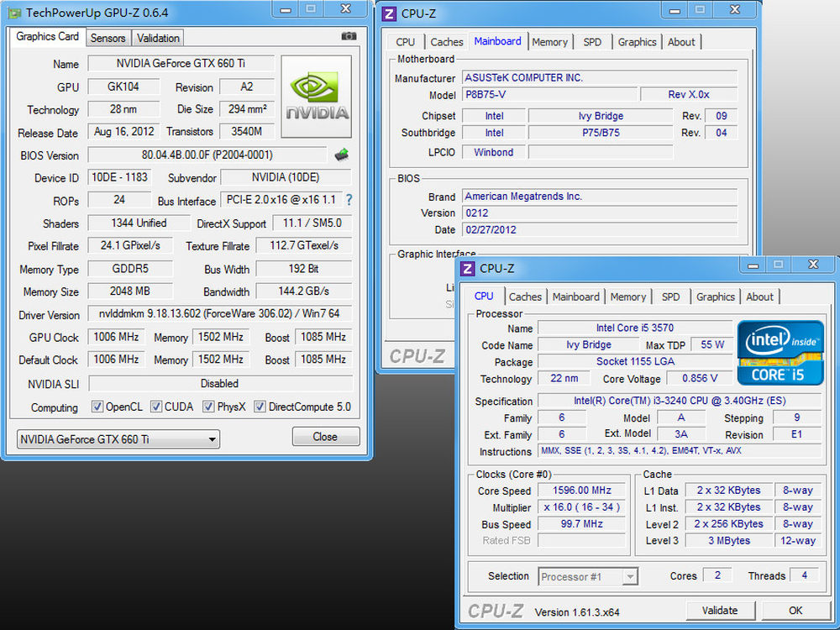This screenshot has height=630, width=840.
Task: Open the Mainboard tab in front CPU-Z window
Action: pos(576,297)
